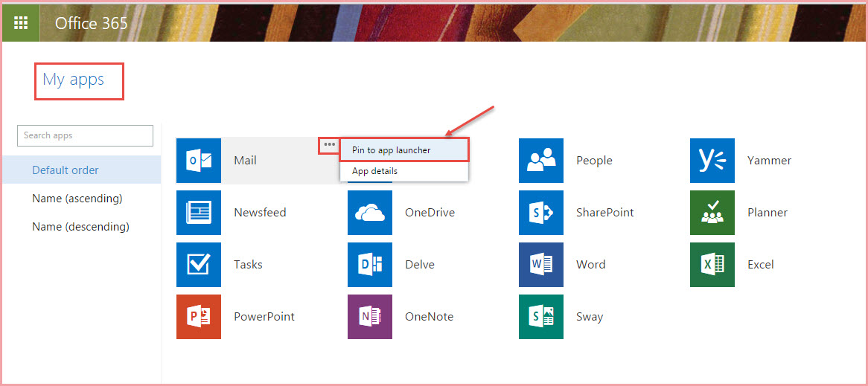Click the Sway app label
Viewport: 868px width, 386px height.
pyautogui.click(x=590, y=316)
